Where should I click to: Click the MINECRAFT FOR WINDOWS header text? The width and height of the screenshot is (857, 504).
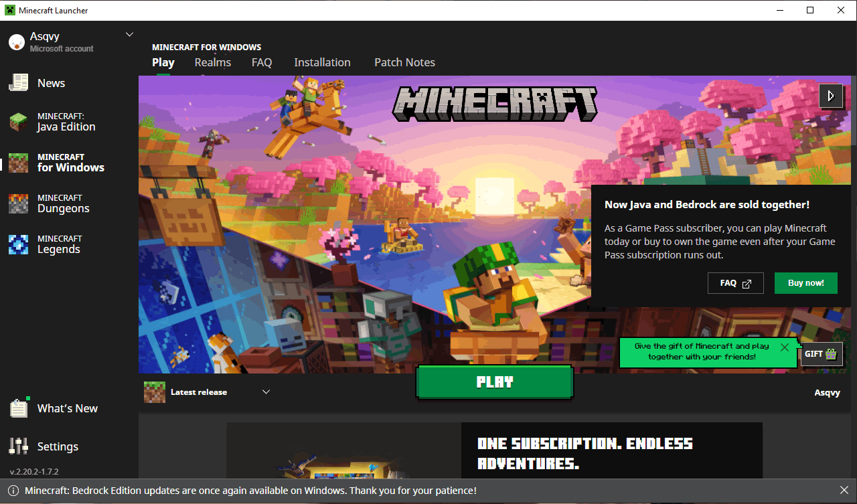[207, 48]
